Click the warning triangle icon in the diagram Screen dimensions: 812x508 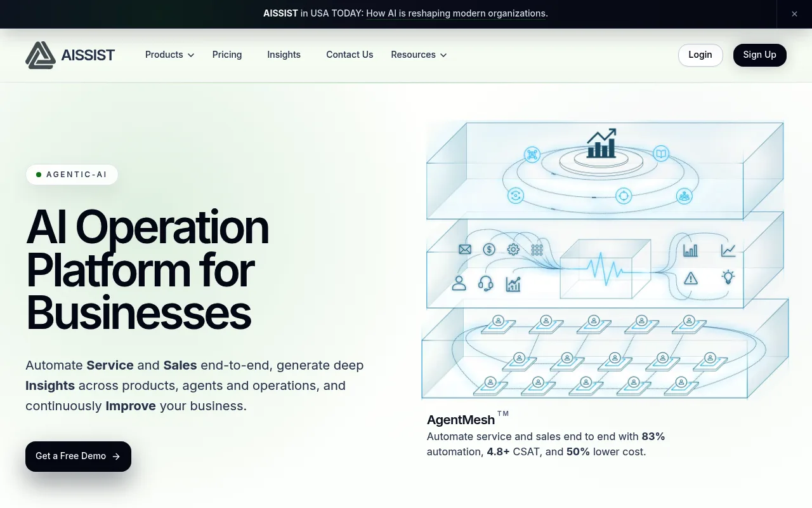click(x=691, y=278)
